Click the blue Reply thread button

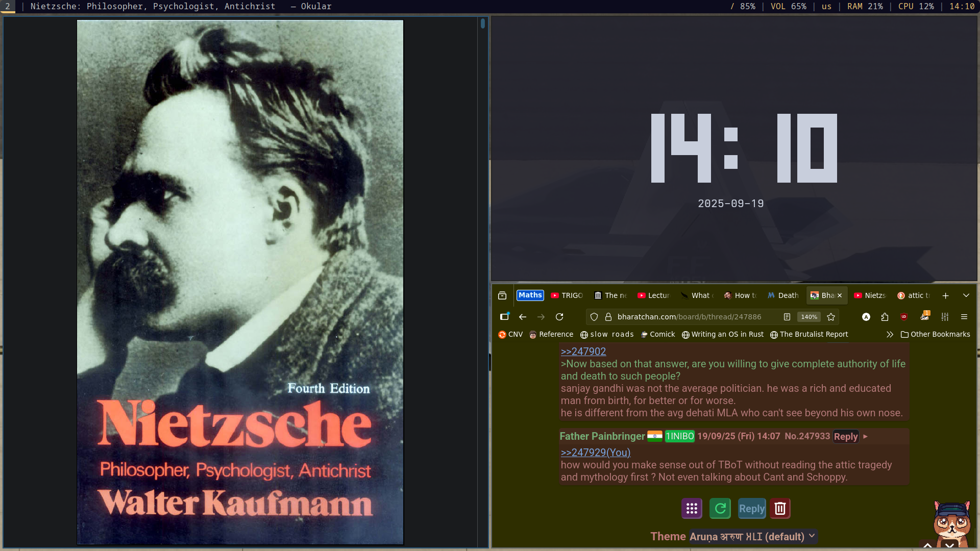tap(752, 508)
